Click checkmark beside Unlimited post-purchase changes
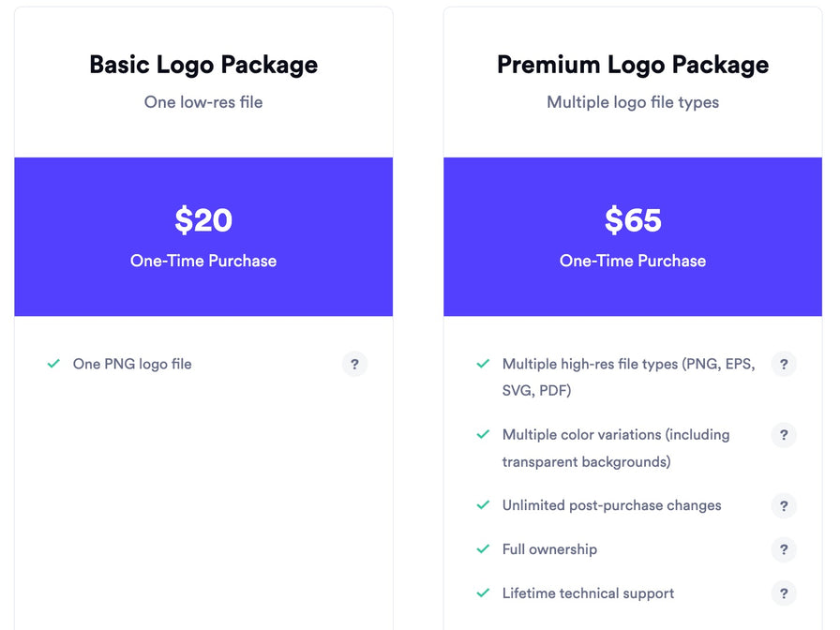Image resolution: width=840 pixels, height=630 pixels. click(483, 505)
